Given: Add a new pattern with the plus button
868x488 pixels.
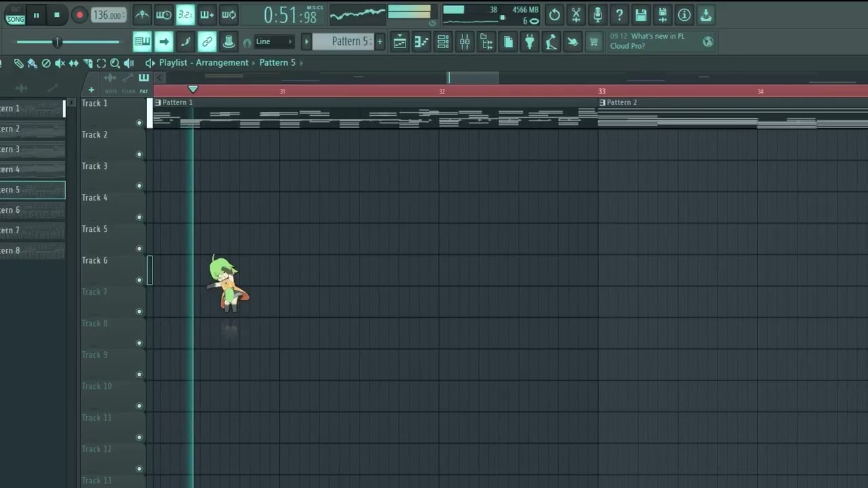Looking at the screenshot, I should tap(379, 42).
